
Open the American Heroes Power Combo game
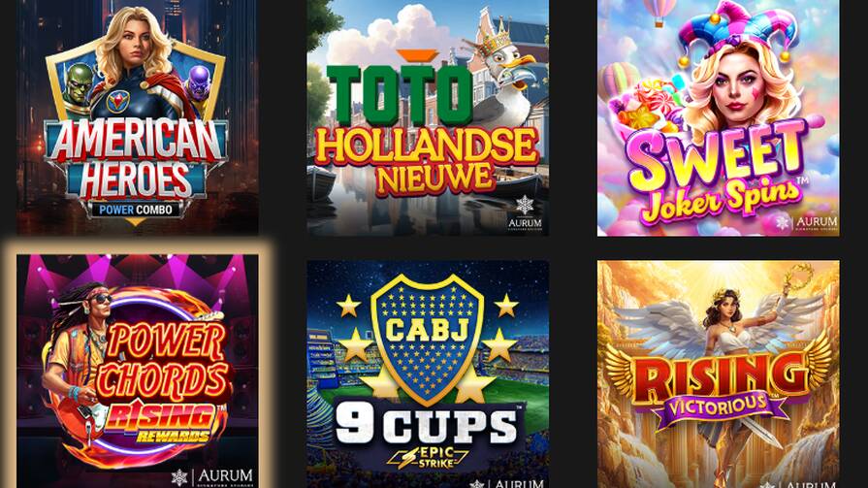[x=138, y=116]
